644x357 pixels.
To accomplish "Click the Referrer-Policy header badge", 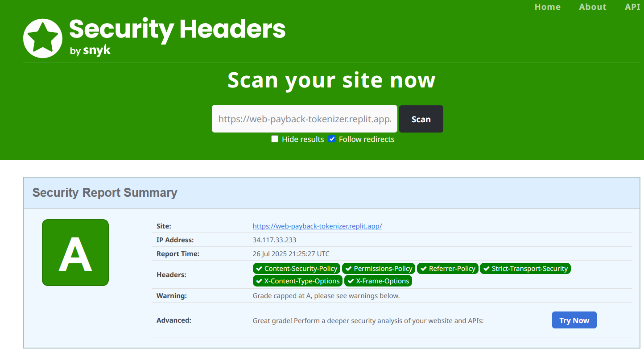I will pos(448,269).
